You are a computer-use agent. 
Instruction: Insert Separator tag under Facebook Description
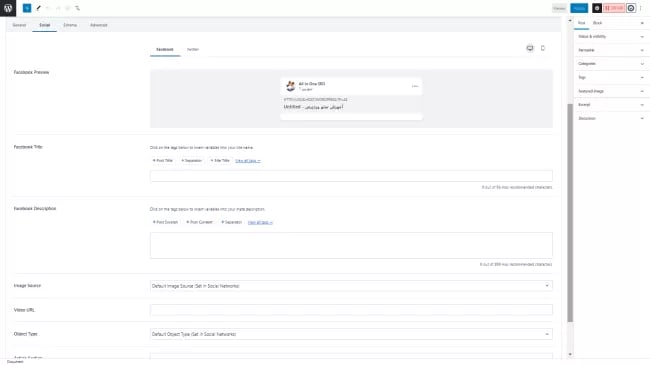[x=231, y=222]
